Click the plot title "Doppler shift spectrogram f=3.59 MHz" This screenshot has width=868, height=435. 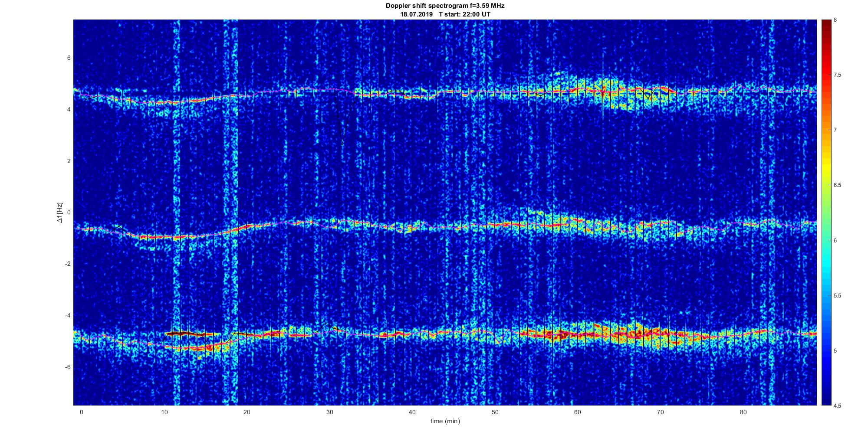(445, 6)
